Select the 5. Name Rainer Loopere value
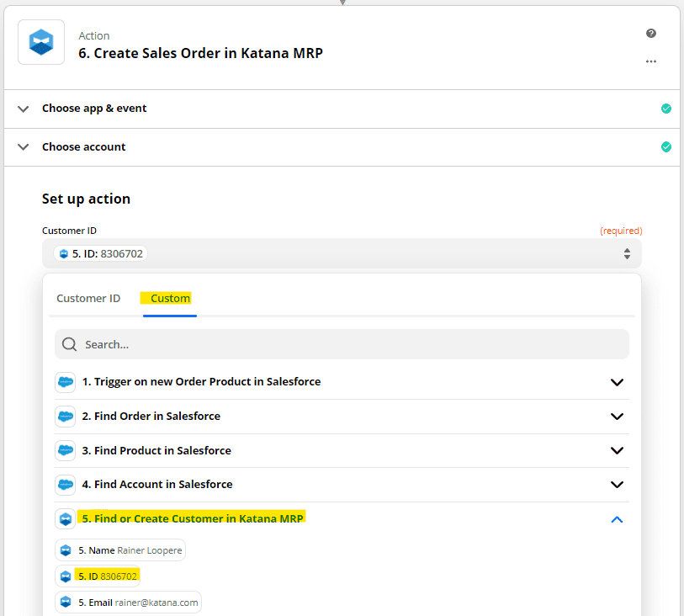 click(120, 550)
